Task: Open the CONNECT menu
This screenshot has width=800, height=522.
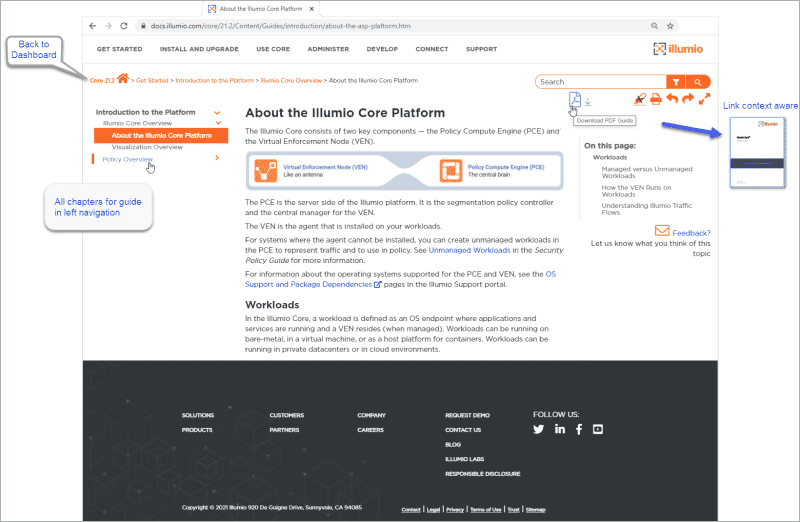Action: coord(432,49)
